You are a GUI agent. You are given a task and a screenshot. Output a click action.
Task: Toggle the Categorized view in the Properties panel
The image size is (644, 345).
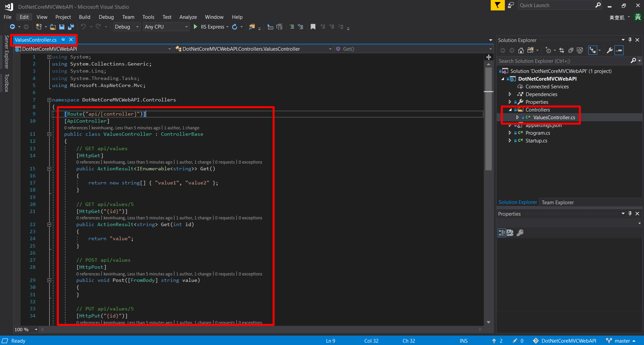[501, 233]
